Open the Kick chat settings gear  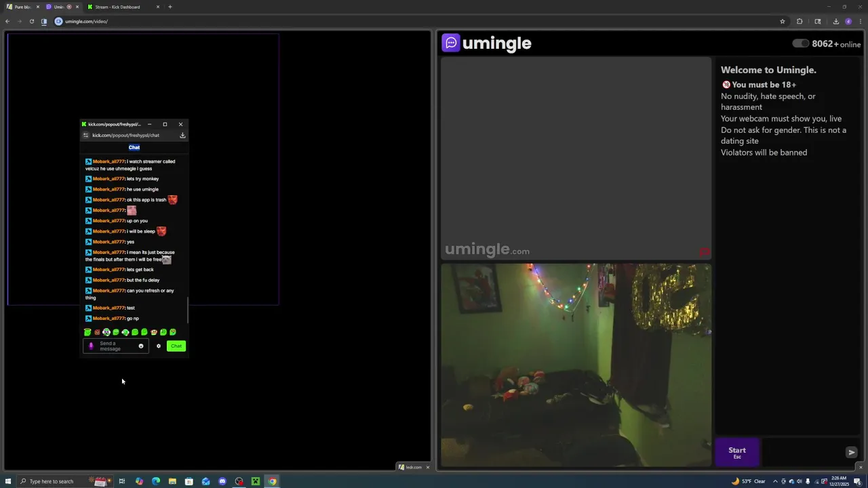159,346
